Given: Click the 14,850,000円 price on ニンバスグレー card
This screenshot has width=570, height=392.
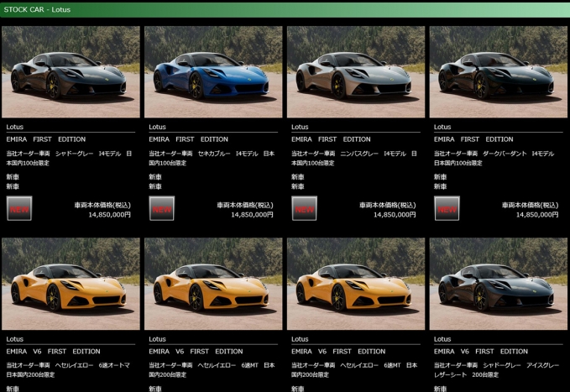Looking at the screenshot, I should pyautogui.click(x=395, y=215).
